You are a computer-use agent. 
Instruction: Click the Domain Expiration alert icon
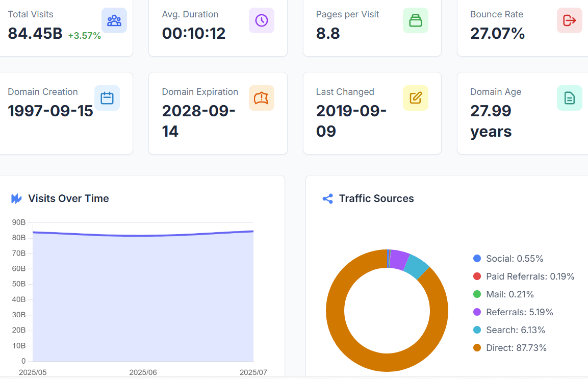click(262, 98)
